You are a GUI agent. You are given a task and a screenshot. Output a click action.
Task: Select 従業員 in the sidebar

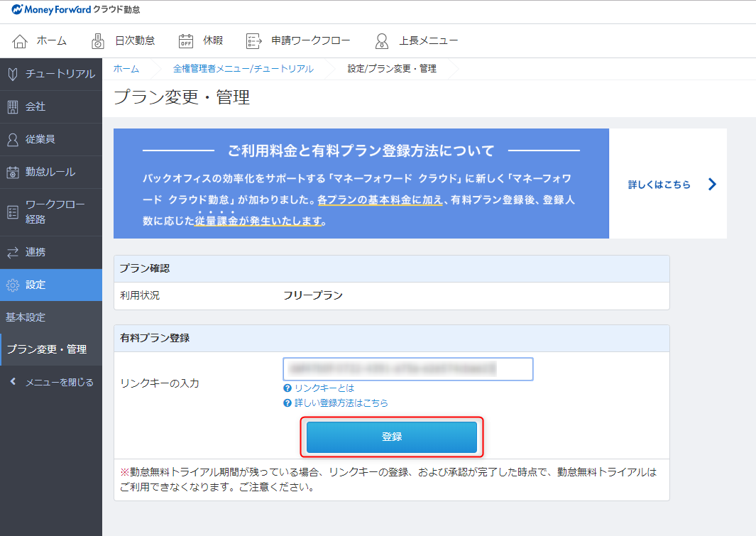pyautogui.click(x=51, y=140)
